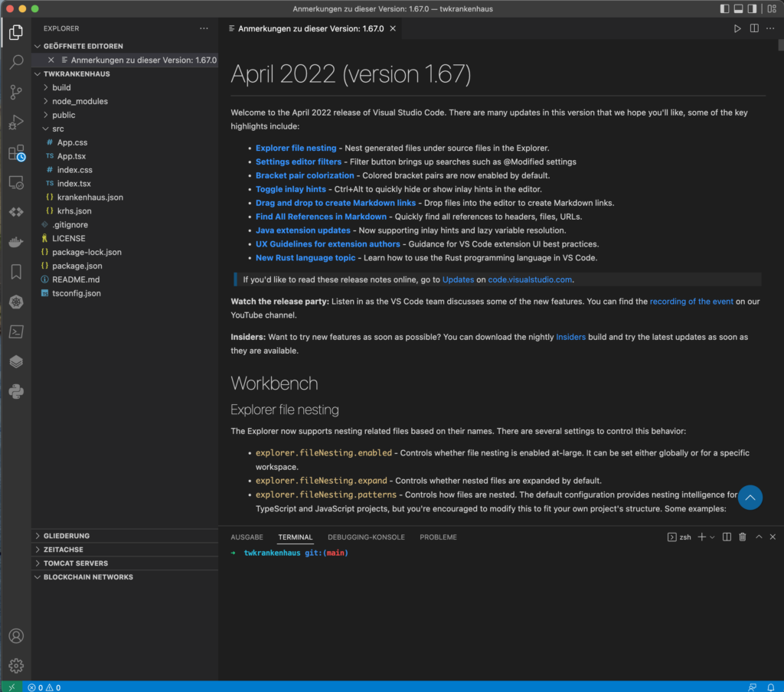784x692 pixels.
Task: Split the editor to the right
Action: click(x=754, y=28)
